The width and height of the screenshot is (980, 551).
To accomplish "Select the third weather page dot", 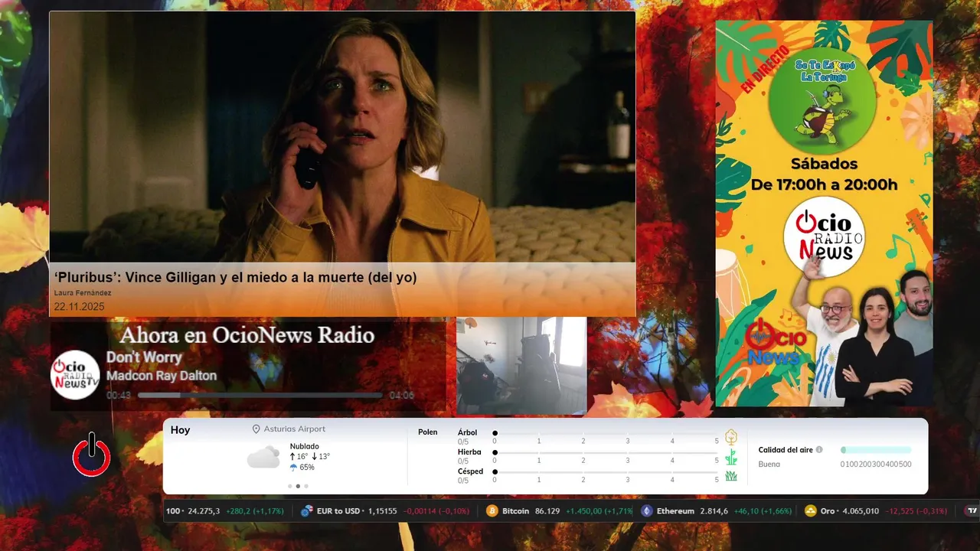I will tap(306, 486).
